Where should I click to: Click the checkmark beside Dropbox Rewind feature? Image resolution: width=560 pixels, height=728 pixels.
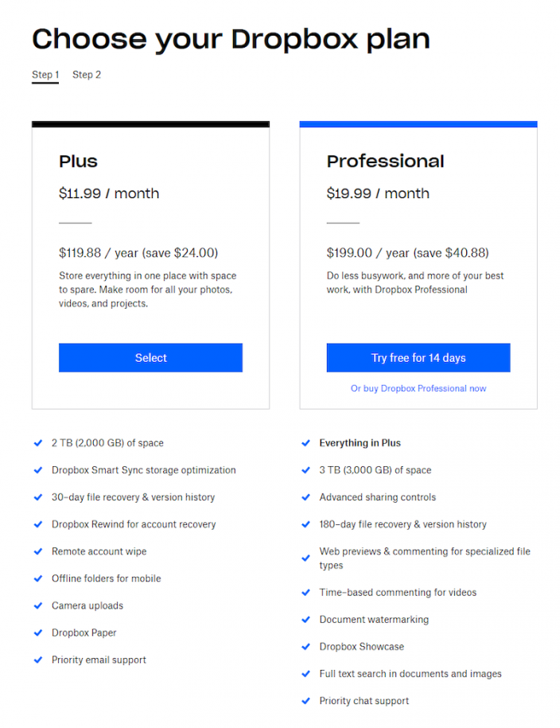[x=38, y=524]
